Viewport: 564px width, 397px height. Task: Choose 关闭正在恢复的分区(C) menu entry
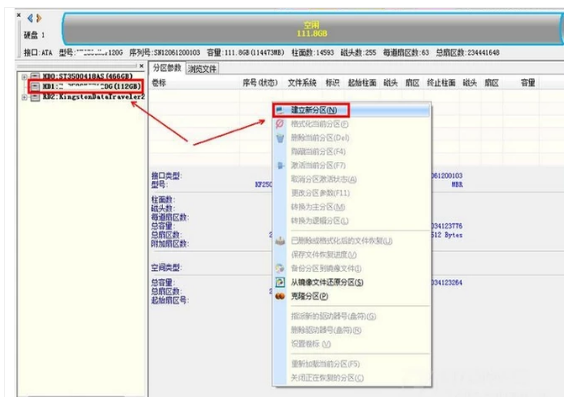(327, 378)
